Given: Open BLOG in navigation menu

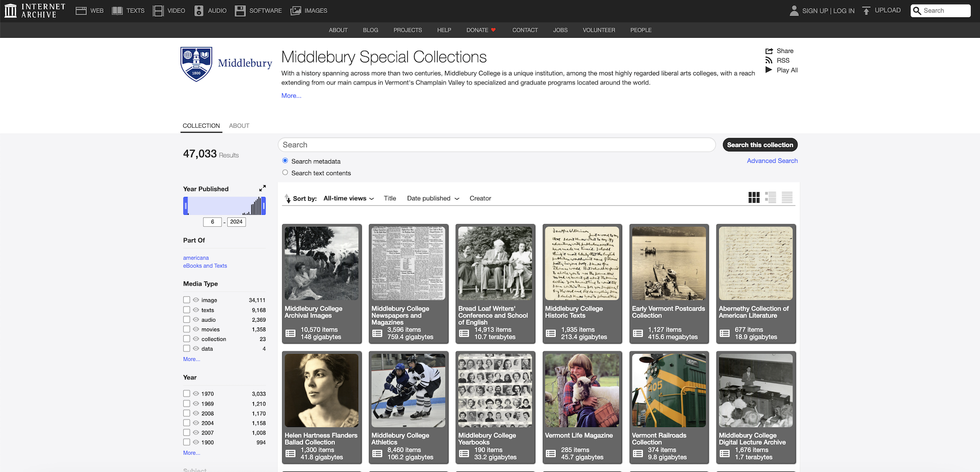Looking at the screenshot, I should 371,30.
